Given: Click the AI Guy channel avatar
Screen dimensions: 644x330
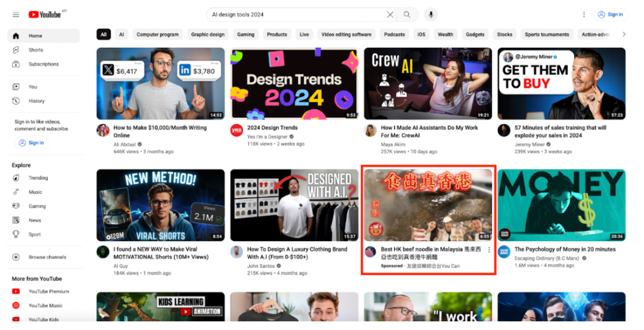Looking at the screenshot, I should 103,252.
